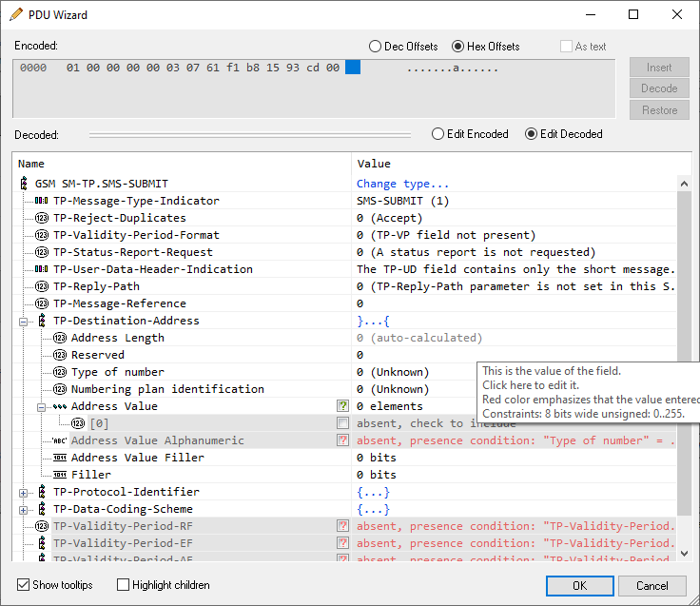Click the red help icon for Address Value Alphanumeric

(x=342, y=440)
